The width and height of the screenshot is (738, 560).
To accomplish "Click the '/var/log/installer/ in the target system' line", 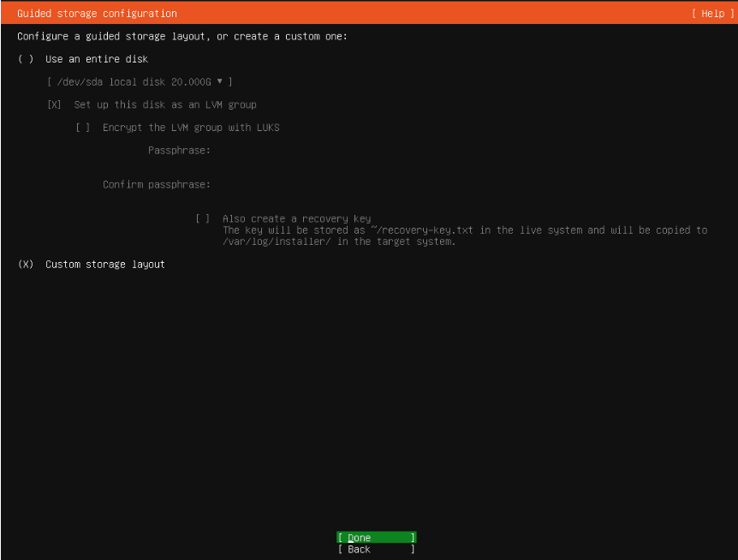I will (x=339, y=241).
